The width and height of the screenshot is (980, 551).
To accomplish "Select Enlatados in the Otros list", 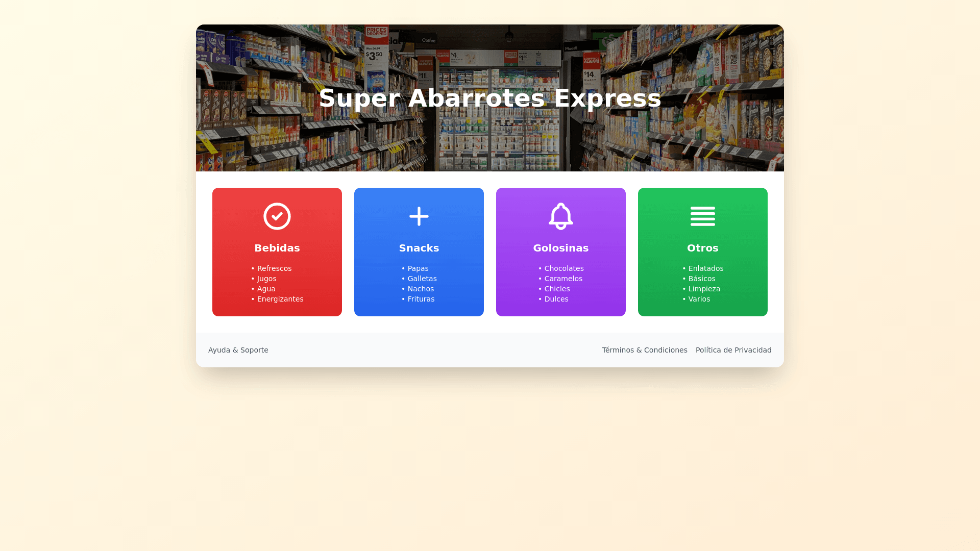I will click(x=705, y=268).
